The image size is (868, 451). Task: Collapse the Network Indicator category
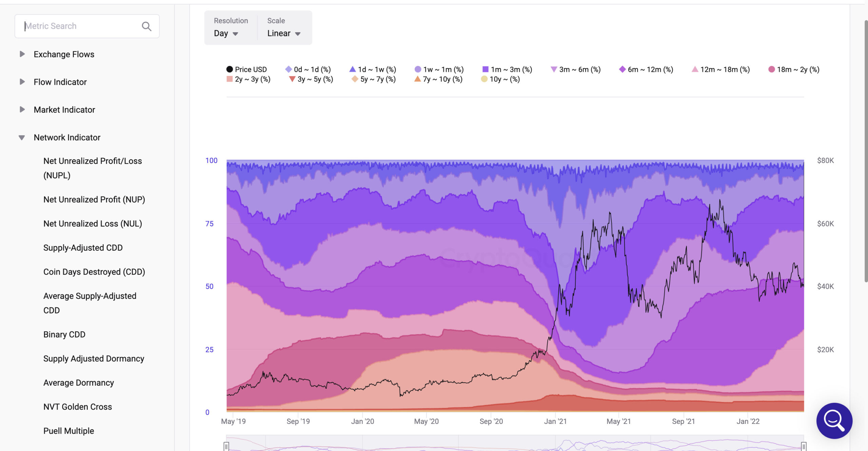[22, 138]
